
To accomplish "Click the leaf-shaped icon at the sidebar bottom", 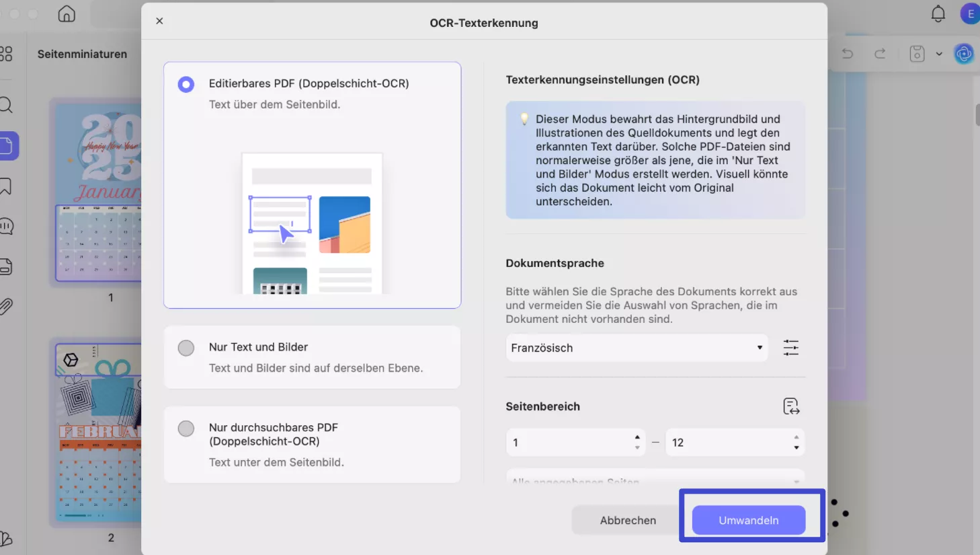I will coord(6,539).
